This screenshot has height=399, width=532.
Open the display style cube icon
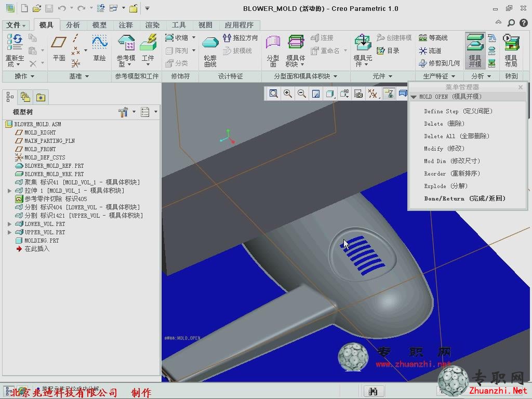[330, 94]
